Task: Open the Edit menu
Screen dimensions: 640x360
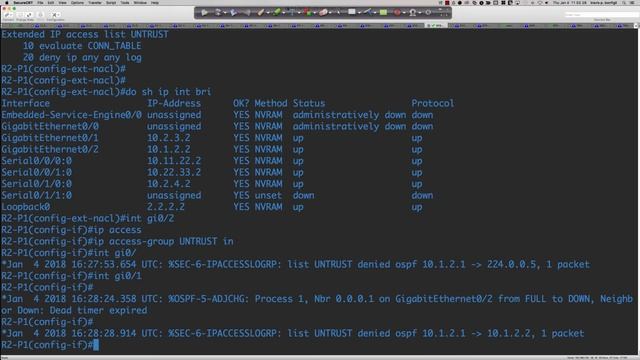Action: point(51,3)
